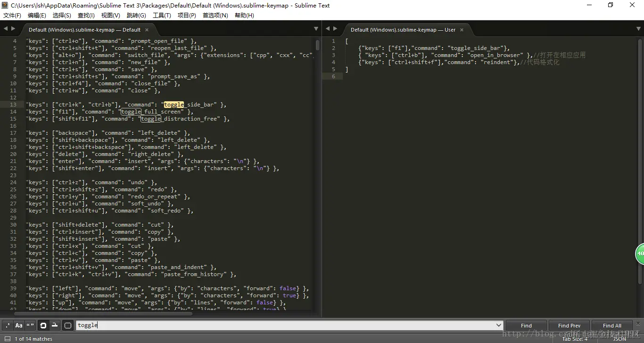Toggle whole word search option

30,325
